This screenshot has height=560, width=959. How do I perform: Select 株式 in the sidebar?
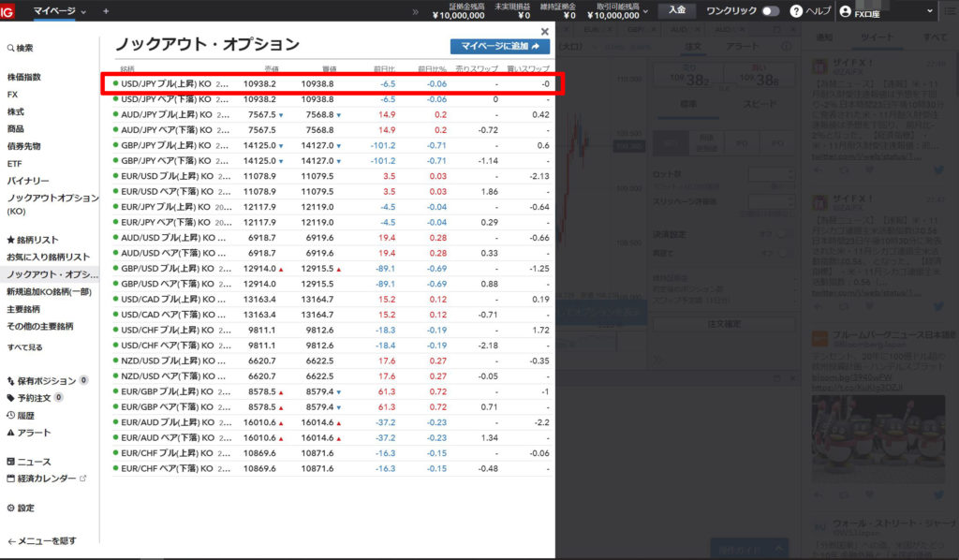point(15,111)
